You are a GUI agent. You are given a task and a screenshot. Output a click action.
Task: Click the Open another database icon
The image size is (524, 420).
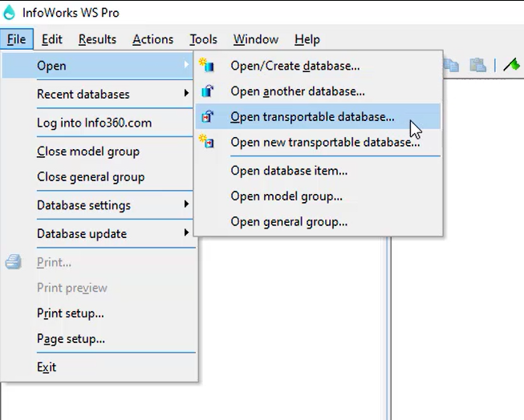207,91
